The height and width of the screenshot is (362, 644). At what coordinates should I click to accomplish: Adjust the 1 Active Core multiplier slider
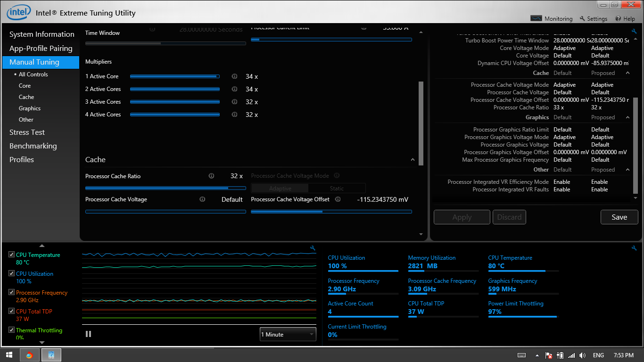(x=175, y=76)
